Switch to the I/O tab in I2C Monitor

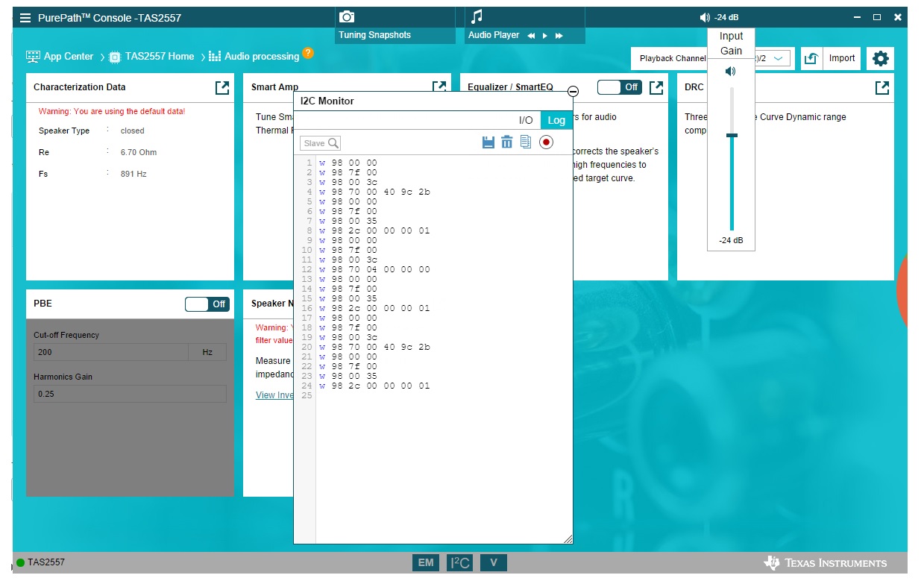[x=526, y=120]
